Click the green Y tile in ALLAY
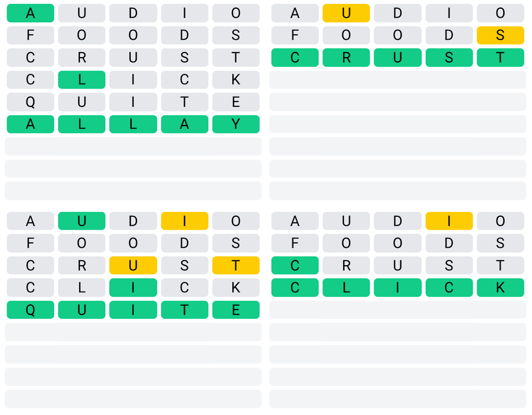This screenshot has width=532, height=415. pos(236,124)
